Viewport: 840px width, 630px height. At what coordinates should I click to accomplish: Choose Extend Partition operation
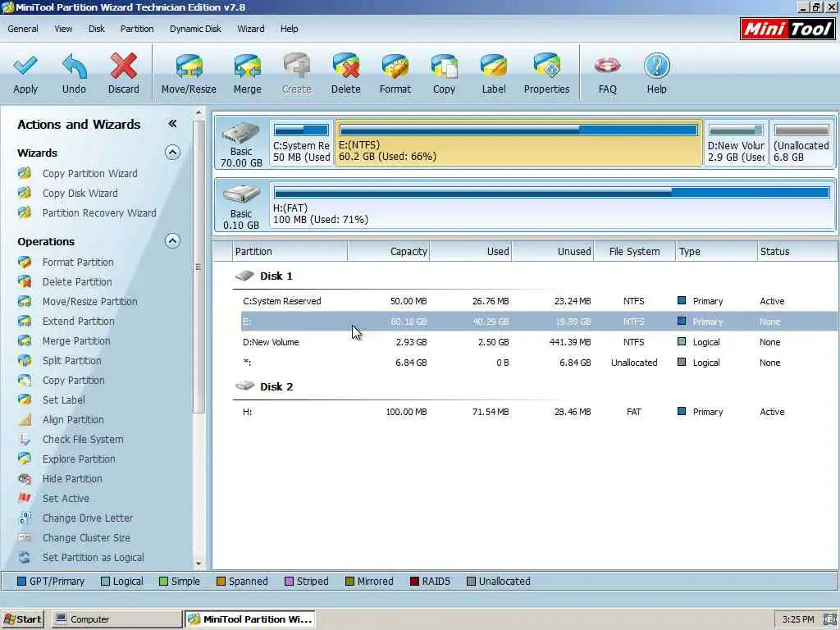click(78, 322)
